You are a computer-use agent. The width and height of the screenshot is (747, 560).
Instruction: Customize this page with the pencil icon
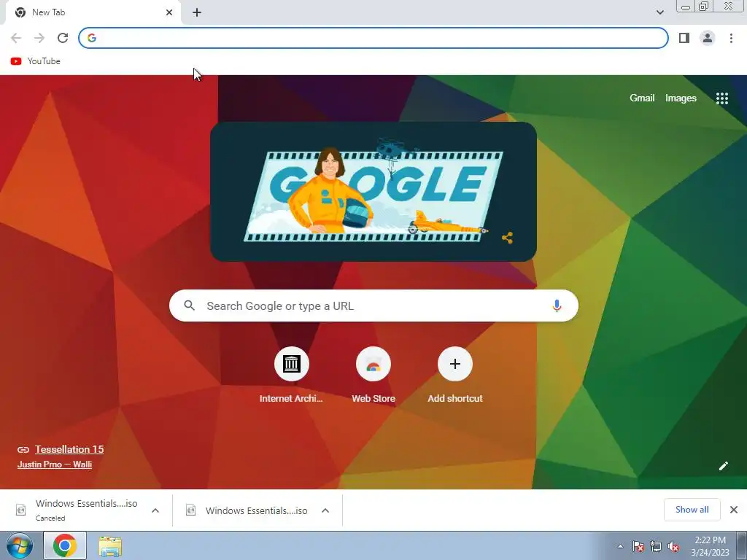723,466
